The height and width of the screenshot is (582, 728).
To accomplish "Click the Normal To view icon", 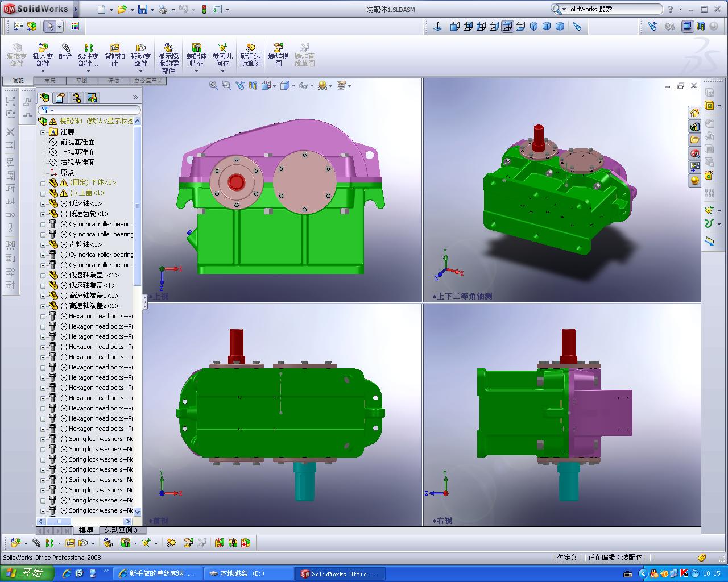I will coord(437,26).
